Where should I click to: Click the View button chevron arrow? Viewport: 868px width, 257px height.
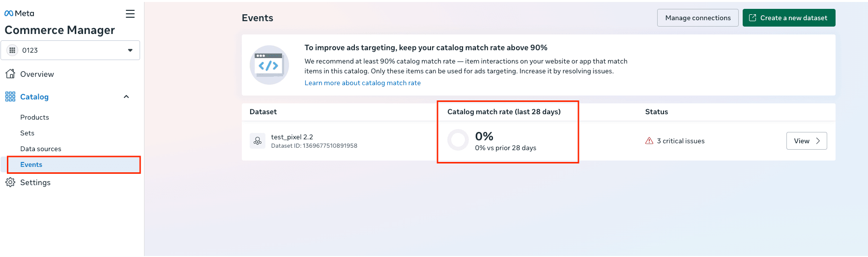(818, 141)
